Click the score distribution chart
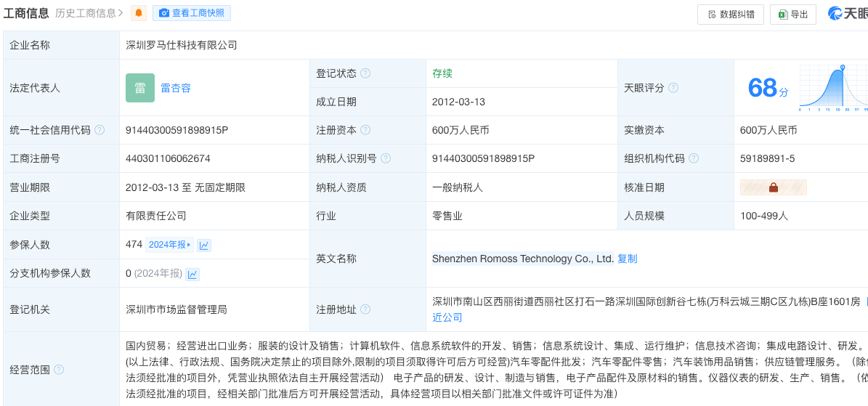The height and width of the screenshot is (406, 868). [x=833, y=89]
